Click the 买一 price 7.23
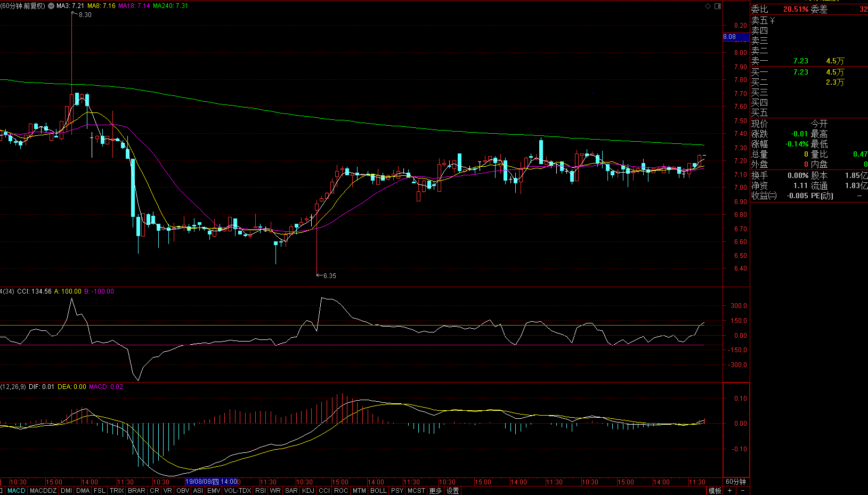Viewport: 868px width, 495px height. [x=800, y=72]
